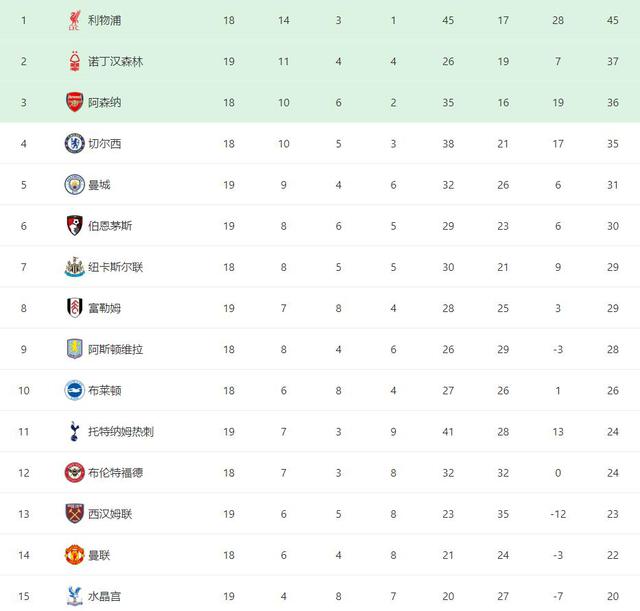Image resolution: width=640 pixels, height=611 pixels.
Task: Open the Chelsea club badge icon
Action: [74, 143]
